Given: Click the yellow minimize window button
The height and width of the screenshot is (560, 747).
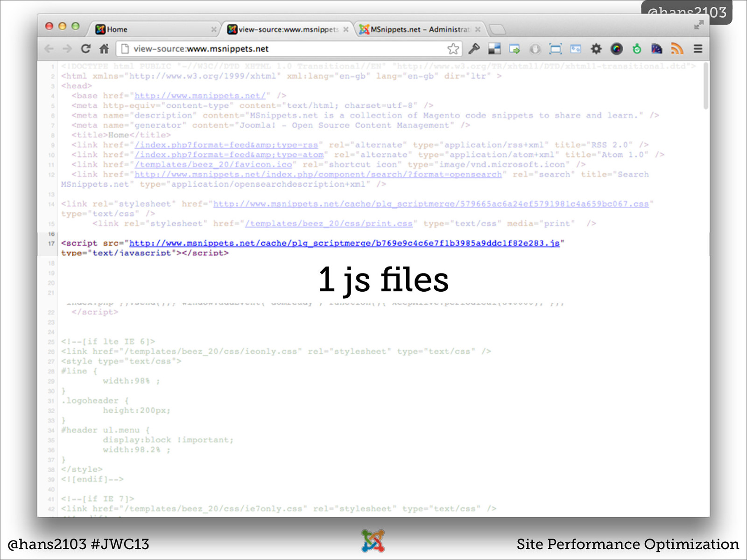Looking at the screenshot, I should (62, 26).
